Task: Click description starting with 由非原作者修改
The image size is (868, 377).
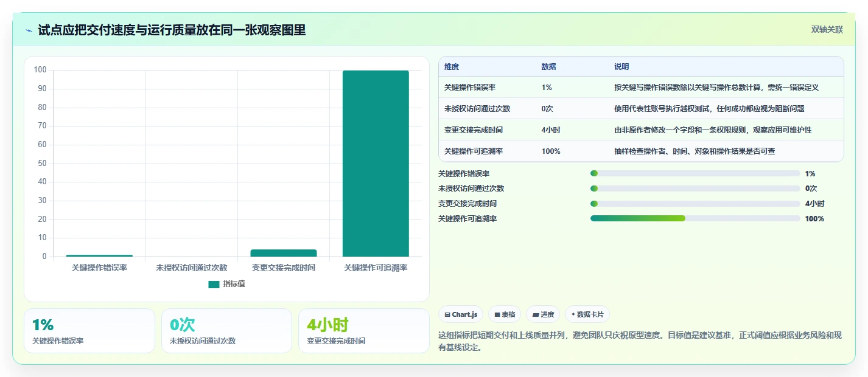Action: pyautogui.click(x=713, y=130)
